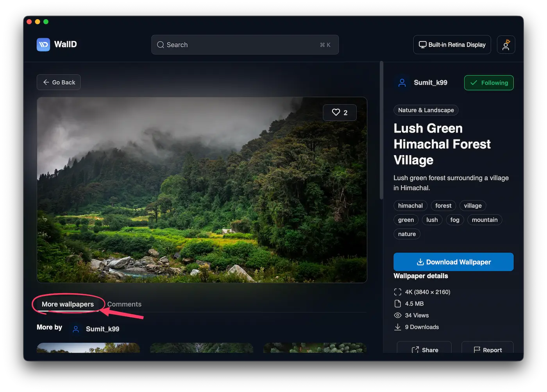The height and width of the screenshot is (392, 547).
Task: Click the fog tag chip
Action: click(x=454, y=220)
